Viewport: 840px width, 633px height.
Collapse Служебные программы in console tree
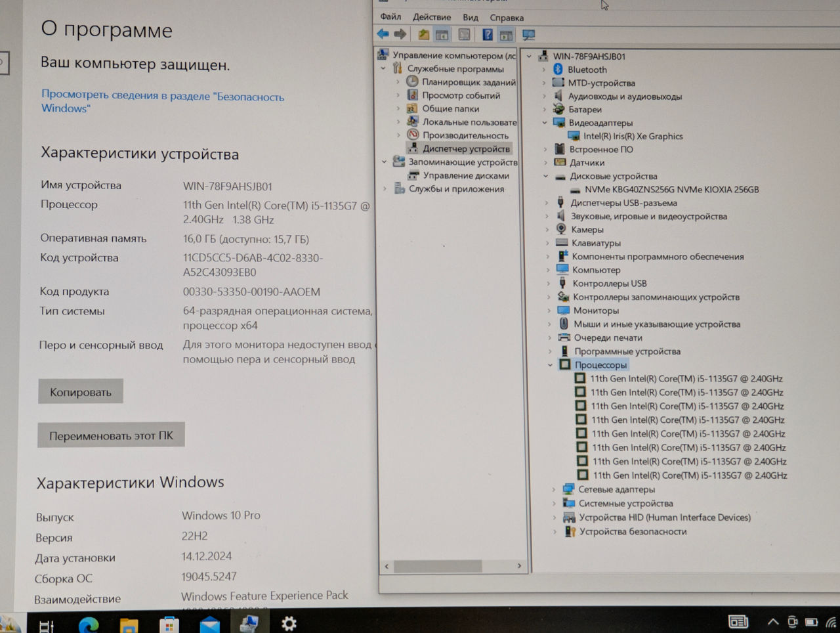point(383,68)
